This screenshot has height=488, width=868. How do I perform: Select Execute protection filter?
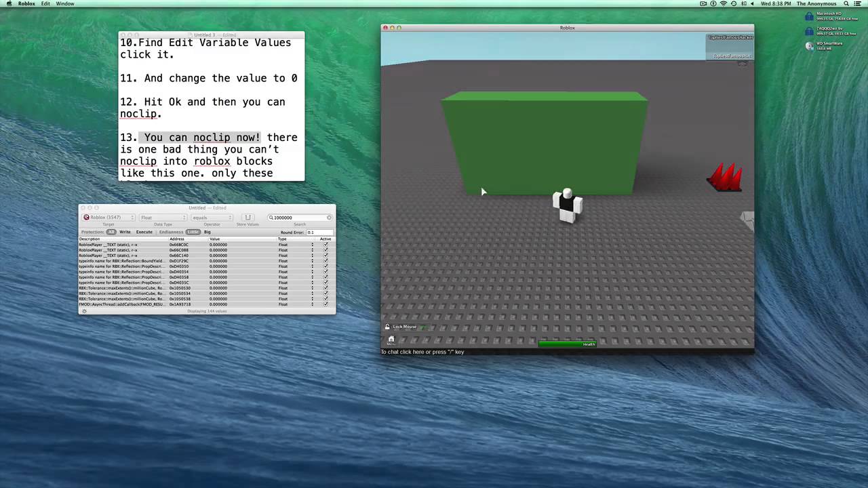point(144,232)
